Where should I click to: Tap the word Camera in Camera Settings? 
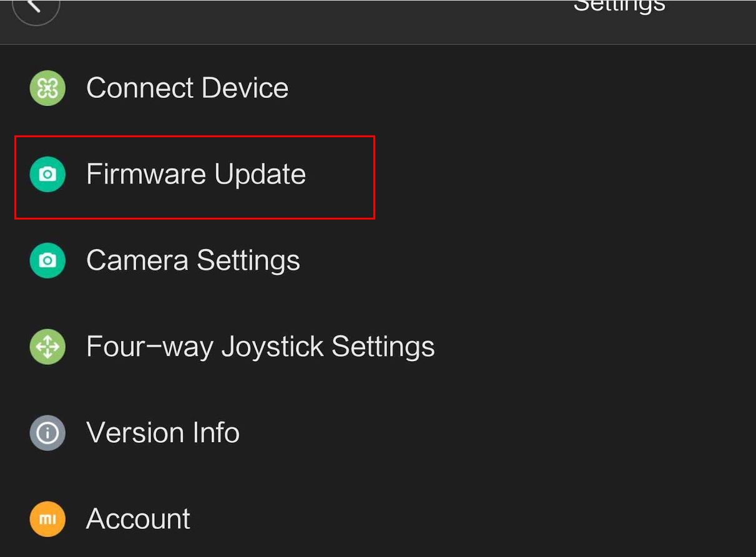[137, 260]
